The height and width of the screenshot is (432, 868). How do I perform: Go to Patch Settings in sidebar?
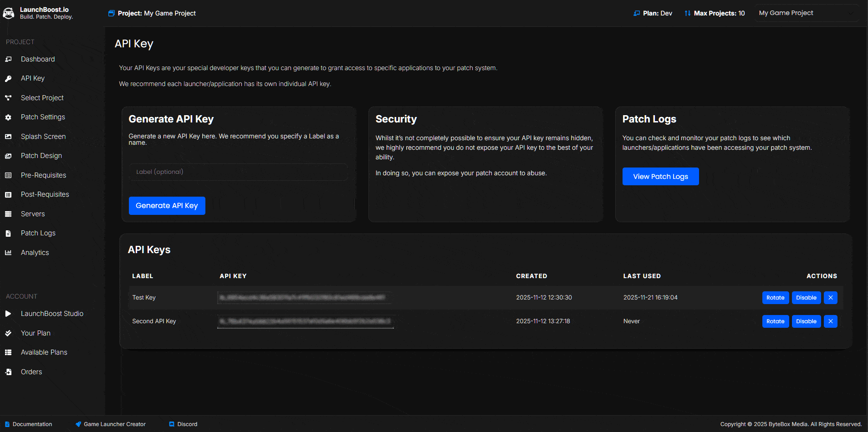pos(43,117)
